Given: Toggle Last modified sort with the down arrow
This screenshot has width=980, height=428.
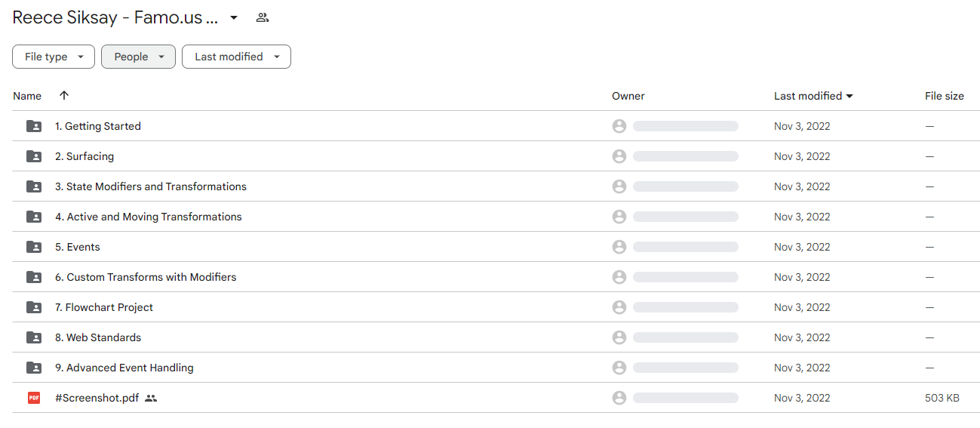Looking at the screenshot, I should tap(849, 96).
